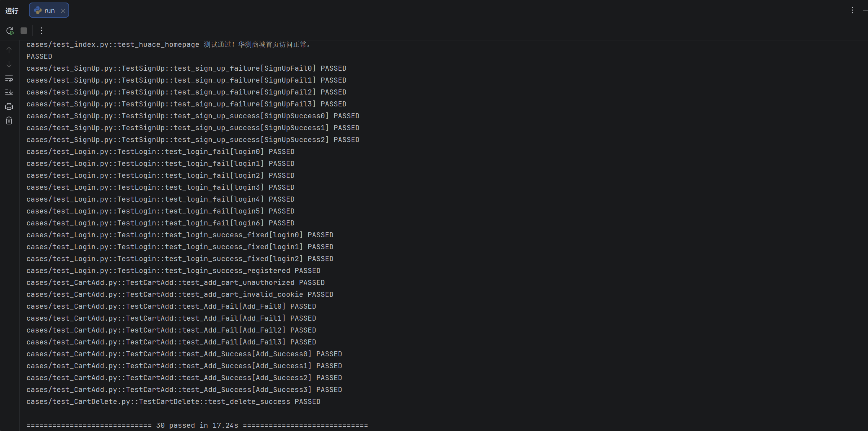
Task: Click the test_login_success_registered result line
Action: [x=173, y=271]
